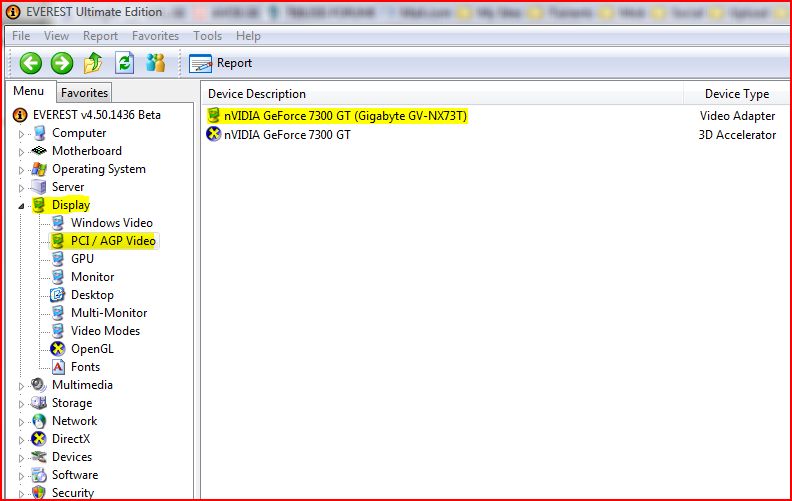The width and height of the screenshot is (792, 501).
Task: Open the File menu
Action: 21,36
